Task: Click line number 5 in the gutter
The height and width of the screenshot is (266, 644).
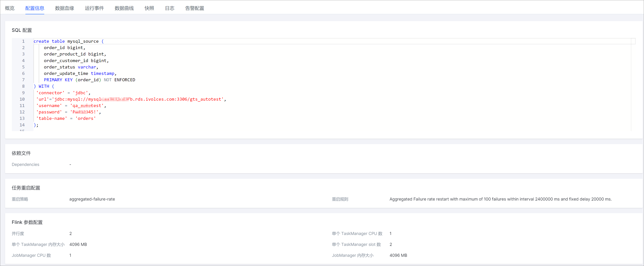Action: coord(23,67)
